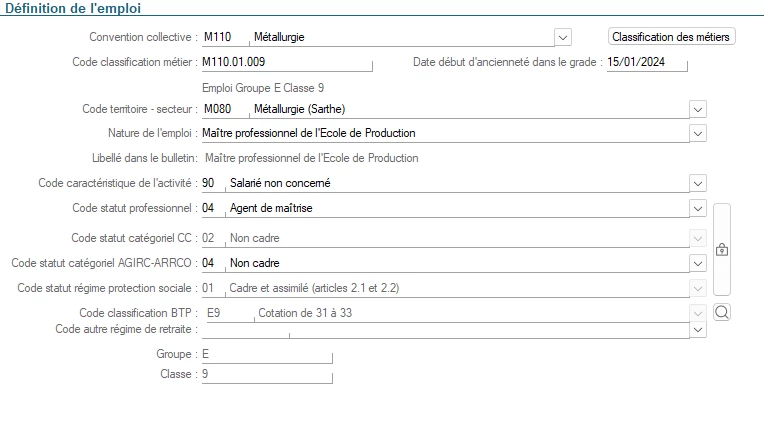Click the Classification des métiers button

click(x=672, y=37)
